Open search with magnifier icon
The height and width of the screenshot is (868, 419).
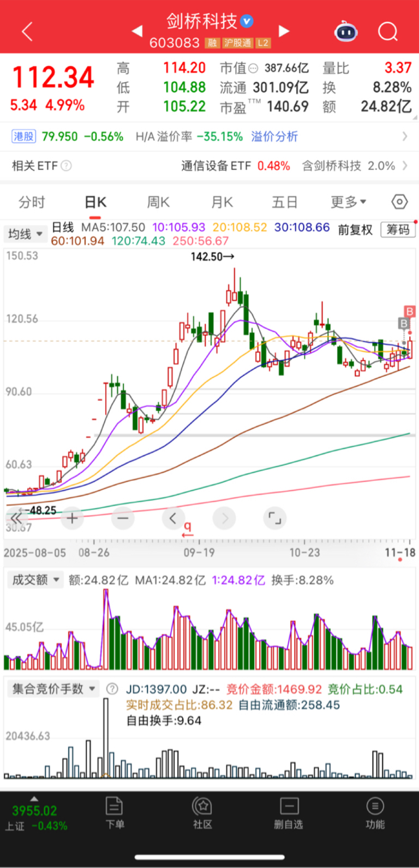(x=388, y=32)
